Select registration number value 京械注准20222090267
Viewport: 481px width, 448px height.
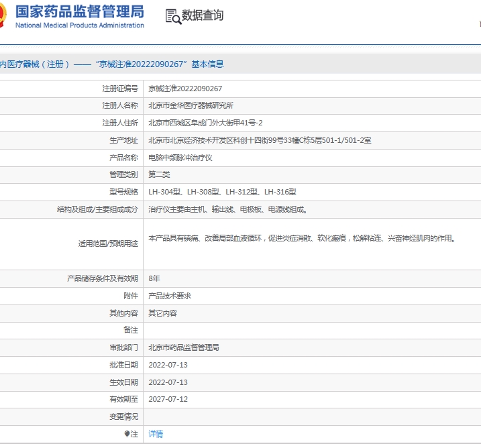(x=185, y=89)
